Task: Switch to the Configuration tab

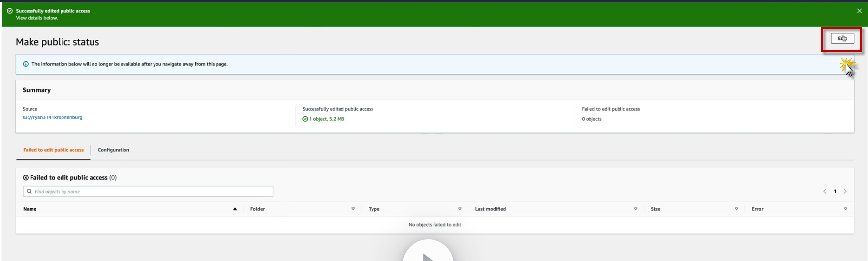Action: (114, 150)
